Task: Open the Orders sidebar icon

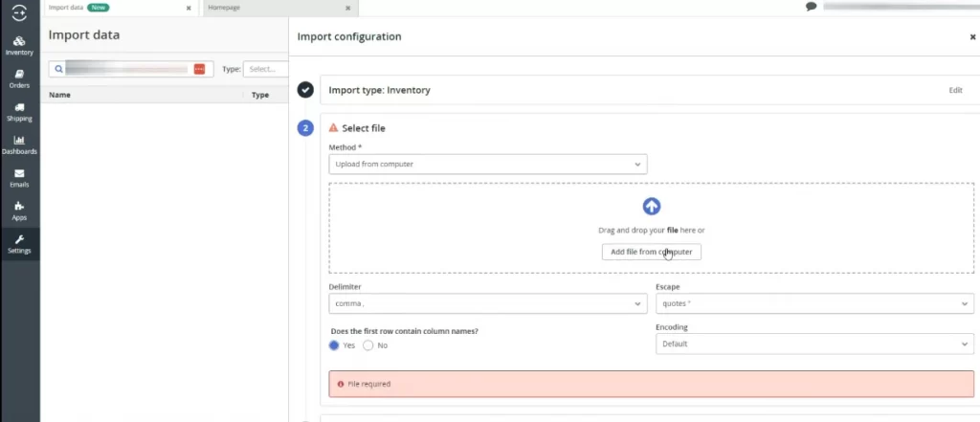Action: [19, 78]
